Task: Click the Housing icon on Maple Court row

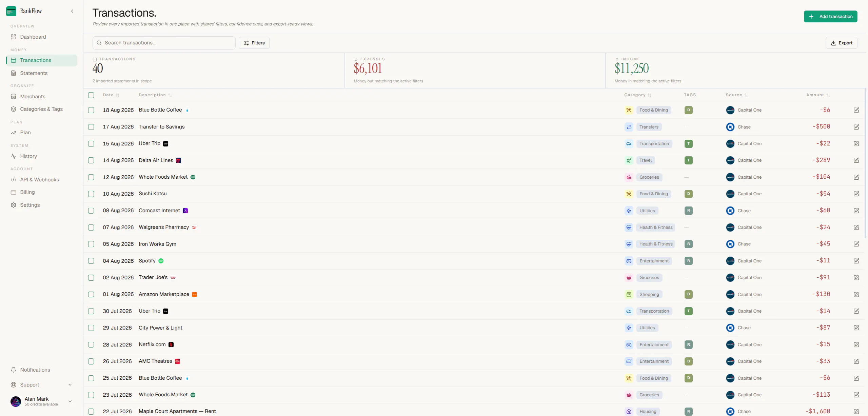Action: (x=629, y=412)
